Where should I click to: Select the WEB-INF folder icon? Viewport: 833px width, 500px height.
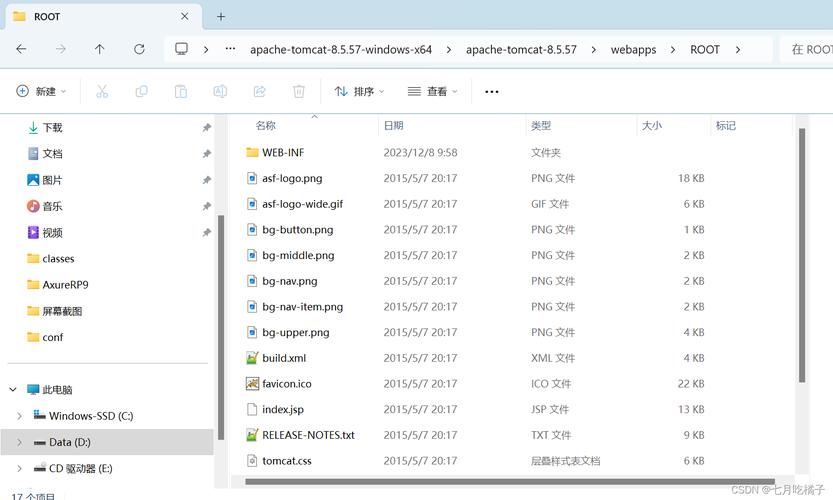(252, 152)
